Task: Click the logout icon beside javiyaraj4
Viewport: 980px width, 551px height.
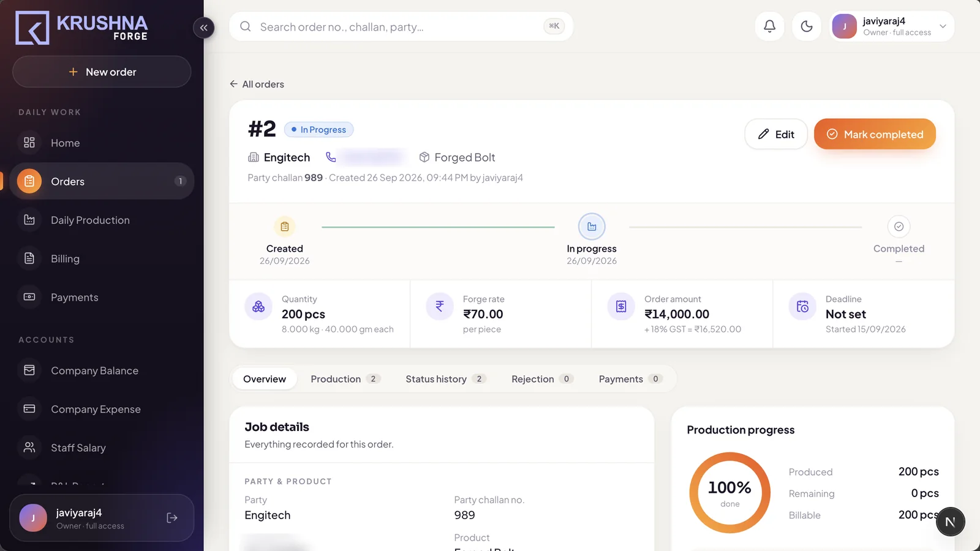Action: pos(172,518)
